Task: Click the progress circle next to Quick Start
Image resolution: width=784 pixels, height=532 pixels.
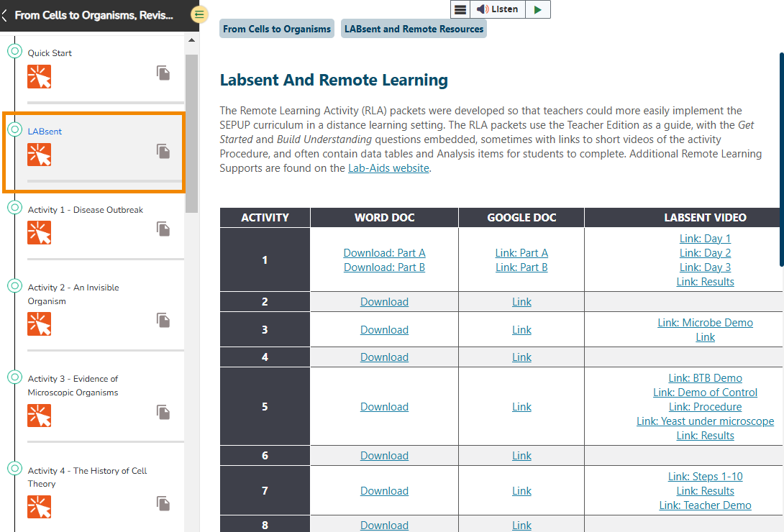Action: [x=14, y=50]
